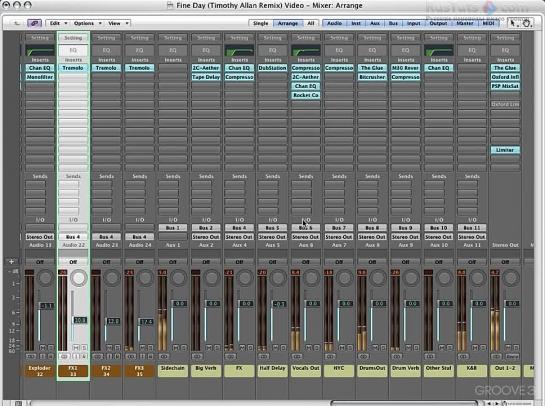This screenshot has height=406, width=545.
Task: Open the Bitcrusher insert on DrumsOut strip
Action: coord(372,77)
